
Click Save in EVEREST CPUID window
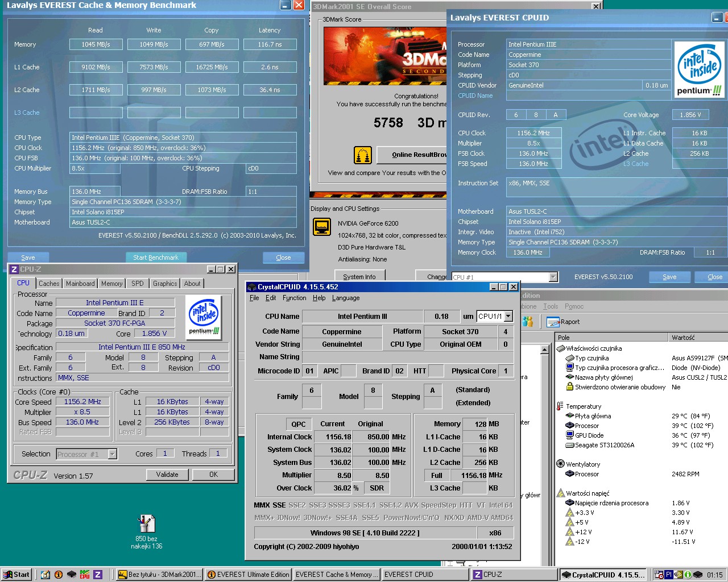point(669,277)
